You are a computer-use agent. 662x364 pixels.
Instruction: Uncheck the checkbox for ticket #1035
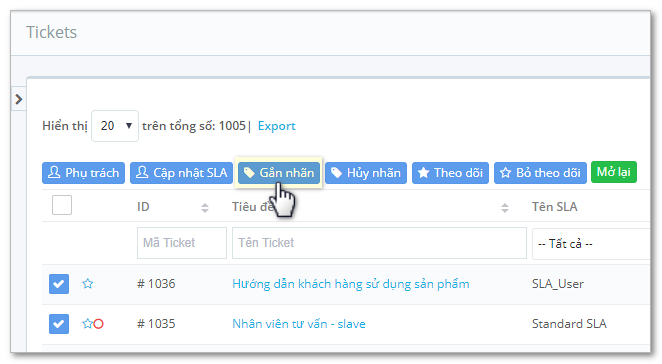[59, 324]
